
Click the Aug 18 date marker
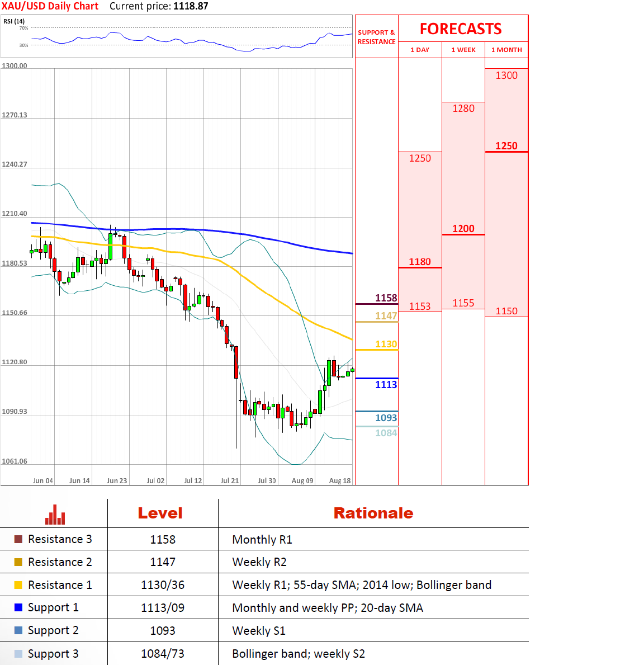point(339,480)
